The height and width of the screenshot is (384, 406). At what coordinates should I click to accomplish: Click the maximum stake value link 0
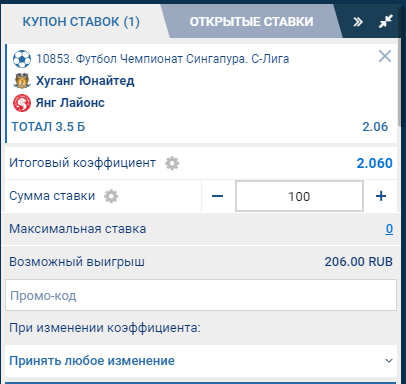pyautogui.click(x=389, y=229)
